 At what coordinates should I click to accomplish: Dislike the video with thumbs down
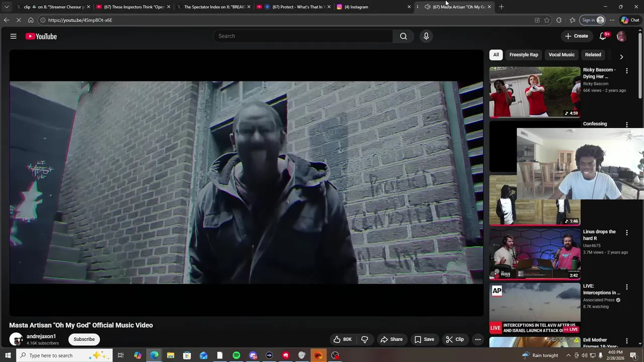tap(365, 339)
